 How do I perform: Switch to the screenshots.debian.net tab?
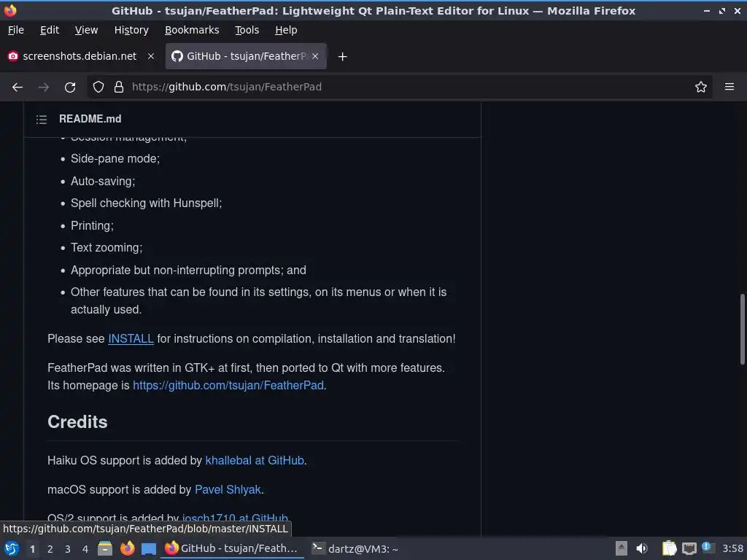(x=81, y=56)
